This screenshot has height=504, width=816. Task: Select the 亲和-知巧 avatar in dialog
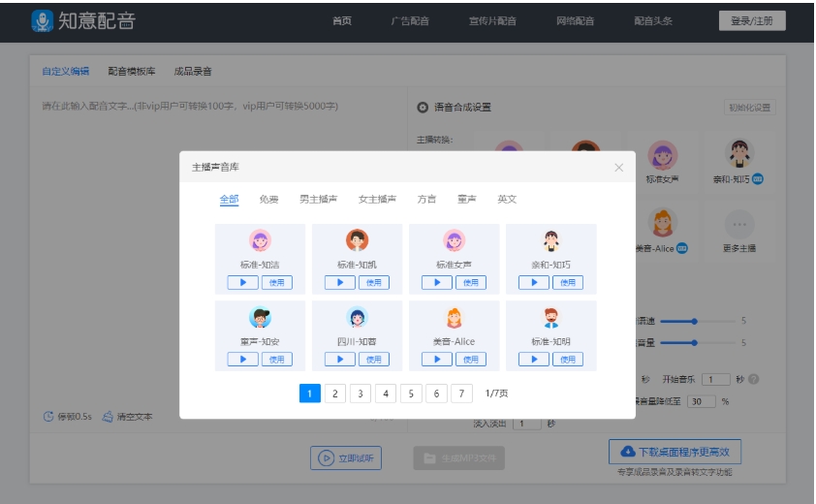click(x=551, y=240)
